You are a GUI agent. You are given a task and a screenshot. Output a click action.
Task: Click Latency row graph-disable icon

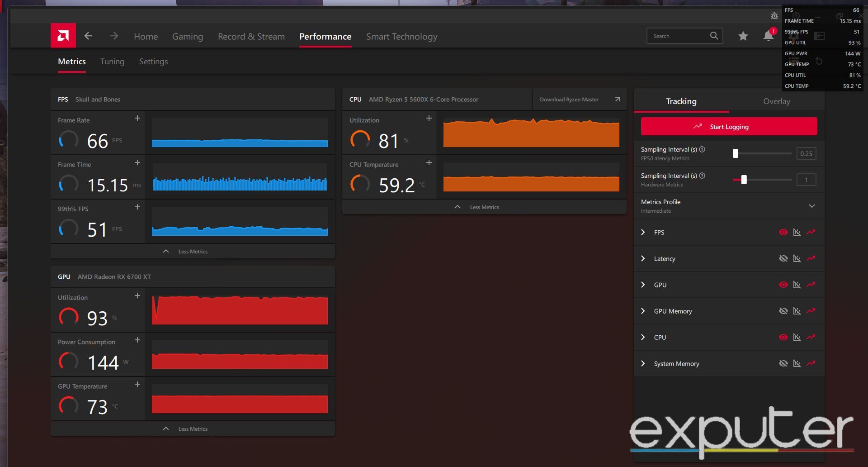pyautogui.click(x=797, y=258)
